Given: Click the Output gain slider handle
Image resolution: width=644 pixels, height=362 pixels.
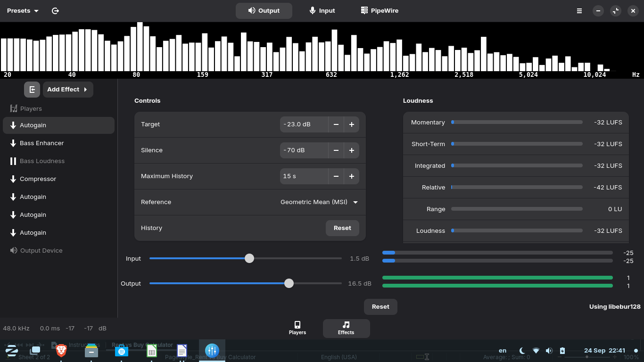Looking at the screenshot, I should click(289, 283).
